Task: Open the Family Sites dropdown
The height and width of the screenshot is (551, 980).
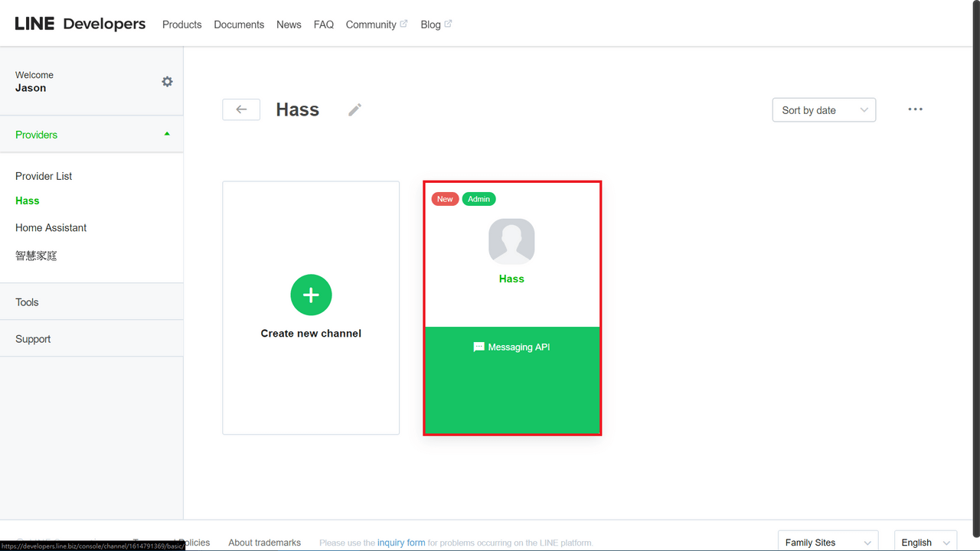Action: [828, 542]
